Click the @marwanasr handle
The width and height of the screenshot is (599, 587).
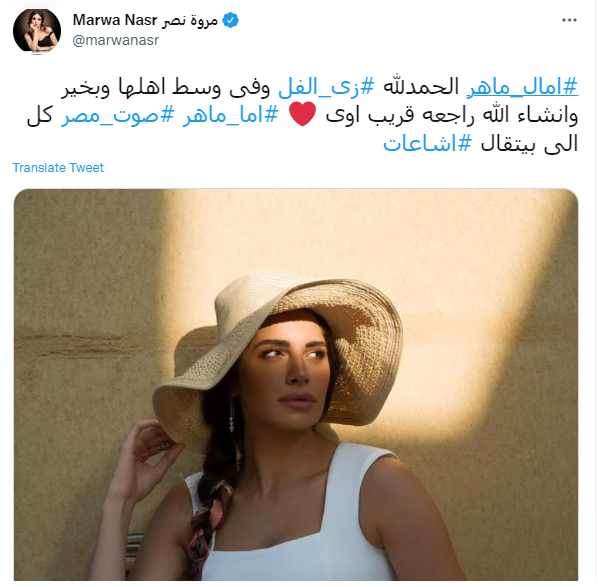point(116,40)
